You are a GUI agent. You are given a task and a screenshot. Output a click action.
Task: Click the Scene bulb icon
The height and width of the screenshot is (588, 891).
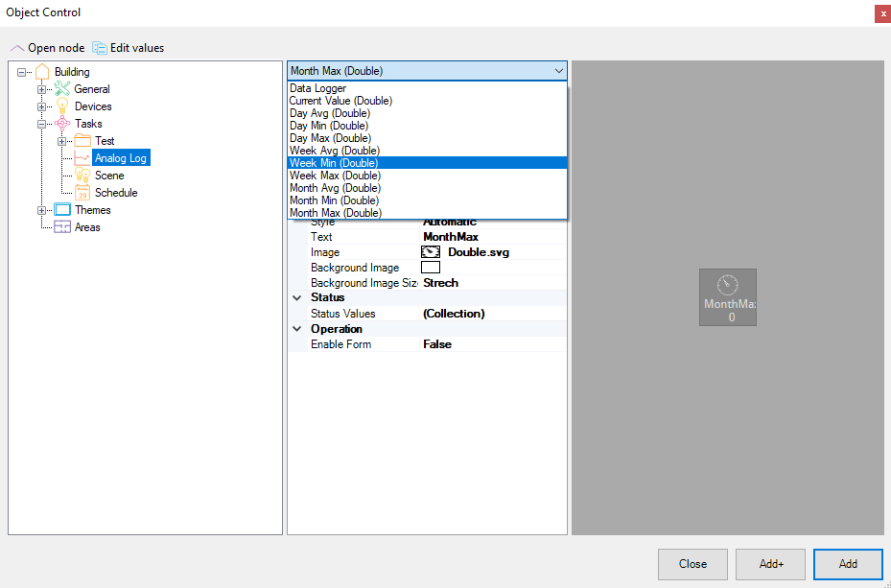[x=82, y=176]
